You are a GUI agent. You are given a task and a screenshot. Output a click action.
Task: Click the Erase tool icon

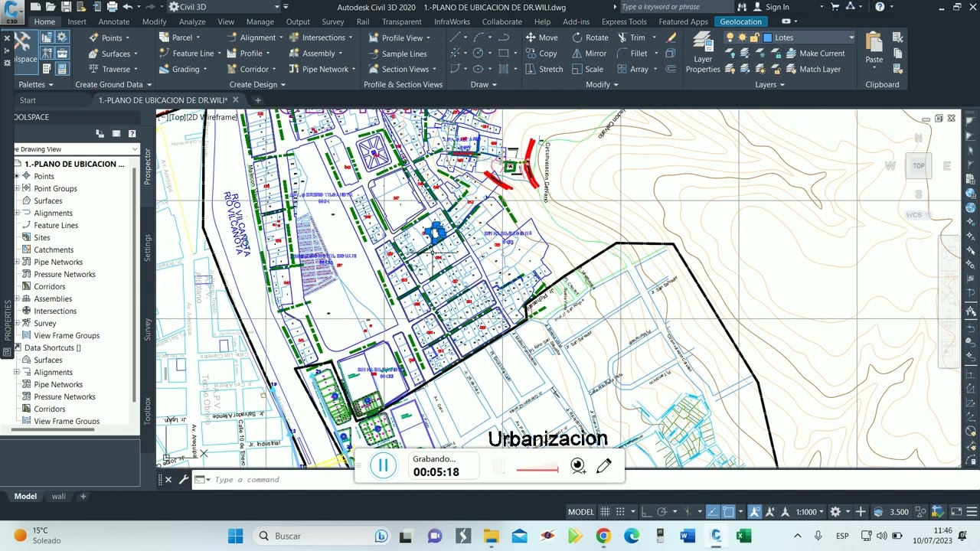pos(671,37)
